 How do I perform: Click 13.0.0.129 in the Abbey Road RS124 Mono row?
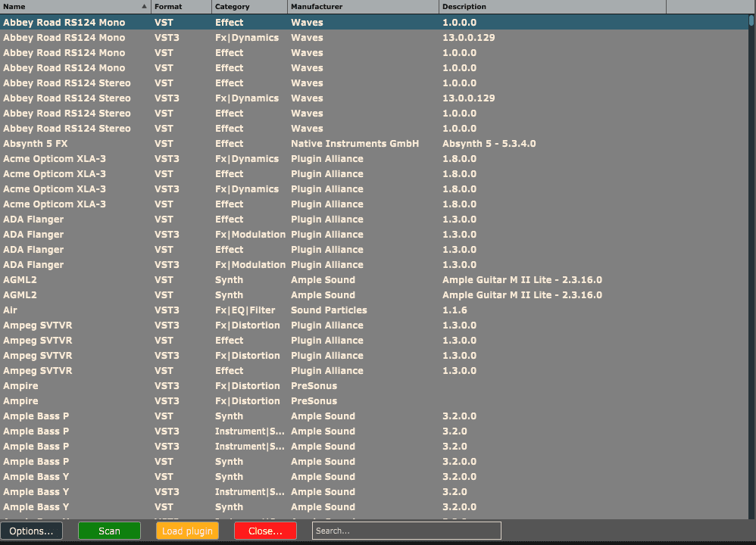469,38
